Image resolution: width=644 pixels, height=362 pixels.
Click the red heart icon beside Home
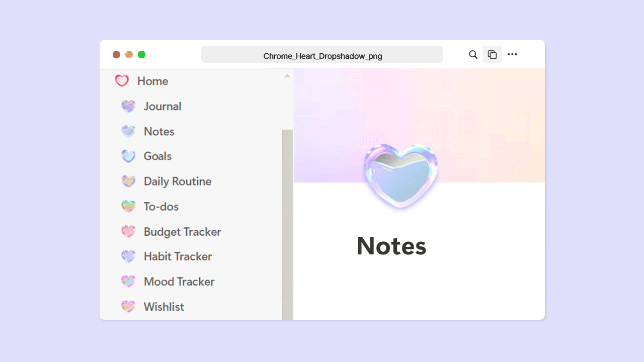click(x=122, y=81)
